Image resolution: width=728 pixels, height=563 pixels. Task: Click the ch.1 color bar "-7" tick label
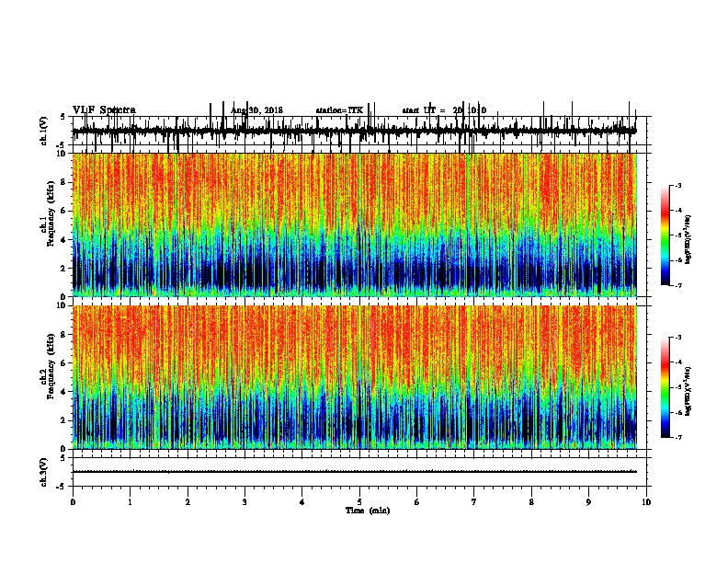pyautogui.click(x=677, y=285)
